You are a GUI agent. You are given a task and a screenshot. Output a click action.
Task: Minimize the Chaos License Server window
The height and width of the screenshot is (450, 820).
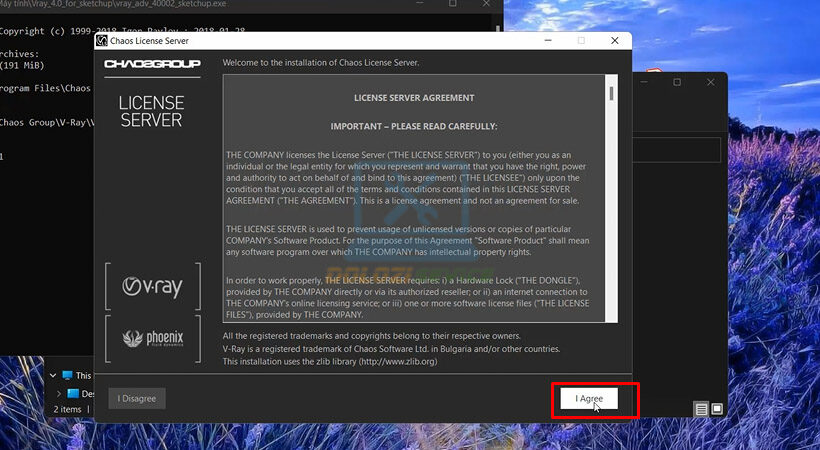click(x=548, y=41)
